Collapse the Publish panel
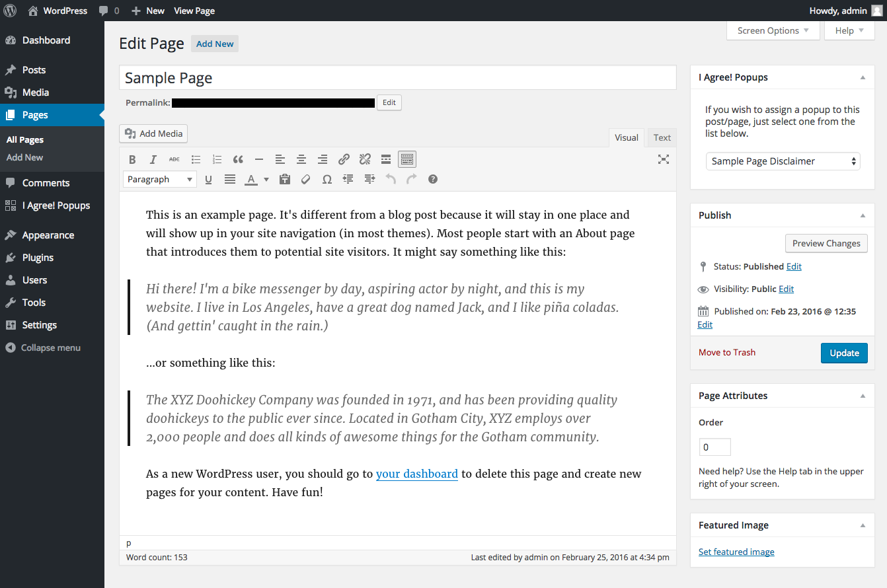This screenshot has width=887, height=588. [863, 215]
